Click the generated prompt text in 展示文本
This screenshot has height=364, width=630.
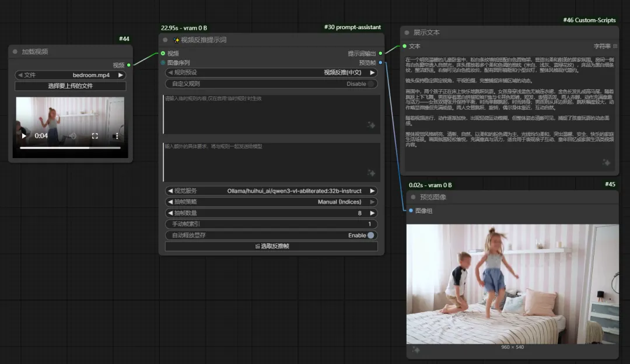point(509,102)
